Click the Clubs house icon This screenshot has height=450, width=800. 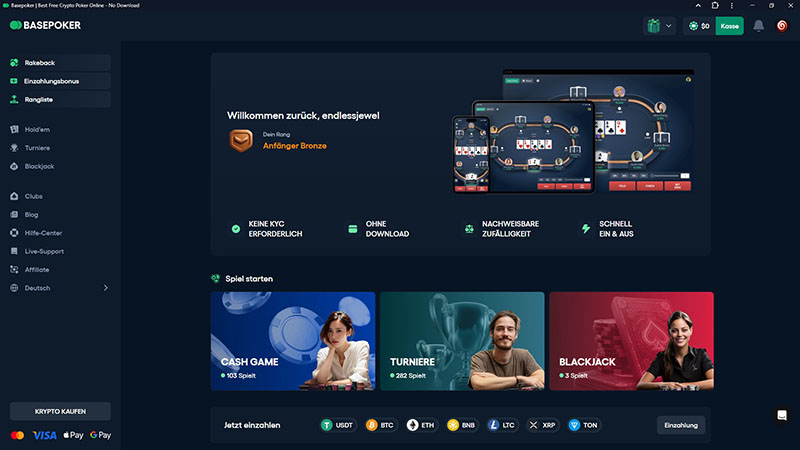[x=14, y=196]
